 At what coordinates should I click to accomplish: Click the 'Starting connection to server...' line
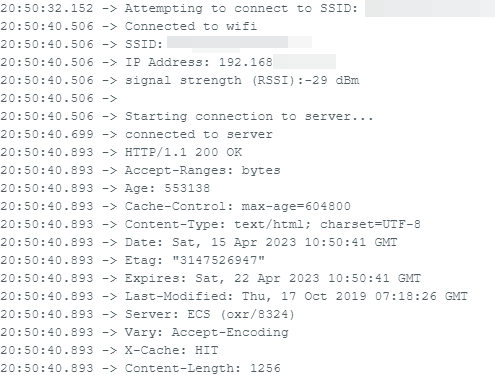click(x=187, y=116)
